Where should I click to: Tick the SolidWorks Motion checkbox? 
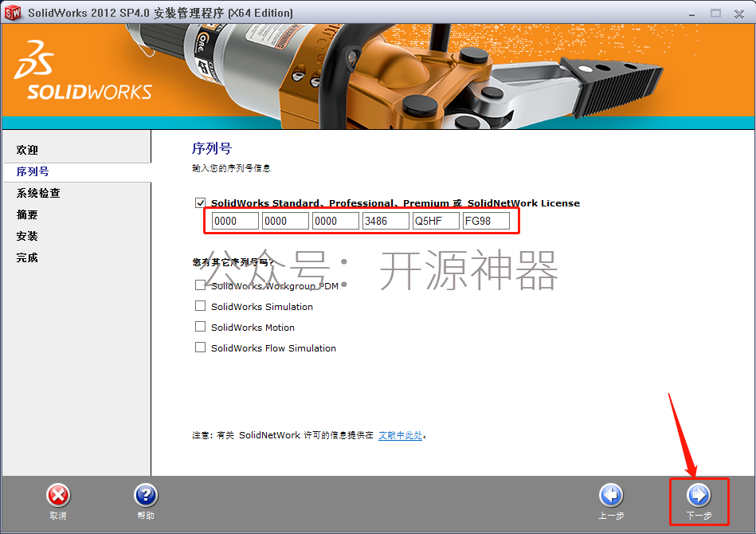tap(200, 327)
